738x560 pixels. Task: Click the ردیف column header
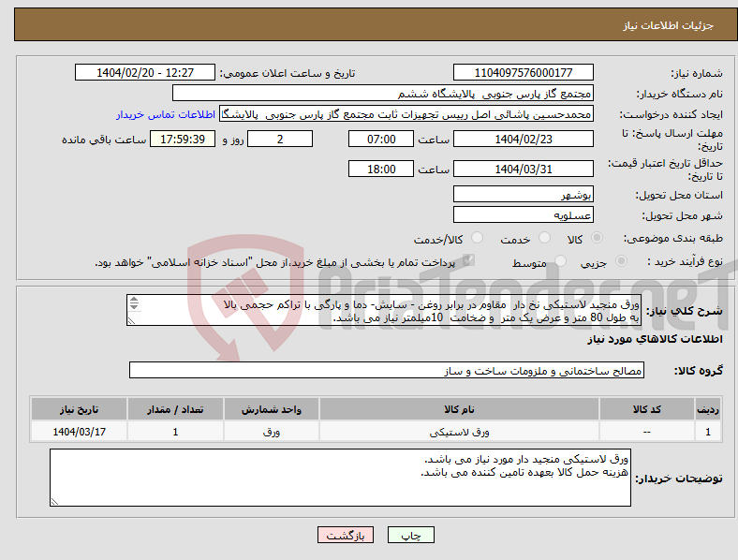[x=708, y=409]
